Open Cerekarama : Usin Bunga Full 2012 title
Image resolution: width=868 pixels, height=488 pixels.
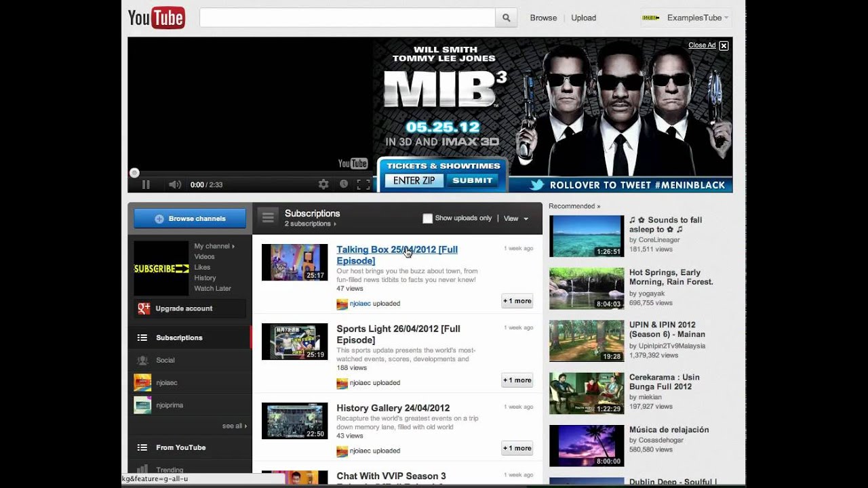[665, 382]
